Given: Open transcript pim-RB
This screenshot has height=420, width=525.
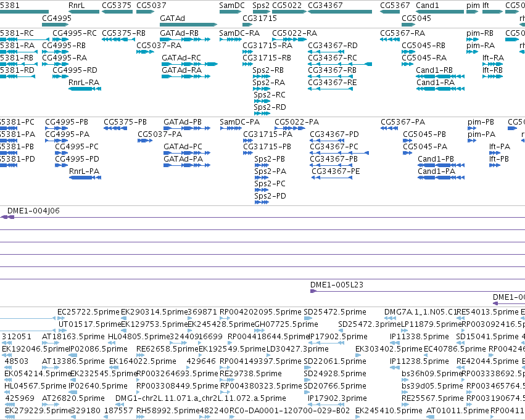Looking at the screenshot, I should 480,33.
